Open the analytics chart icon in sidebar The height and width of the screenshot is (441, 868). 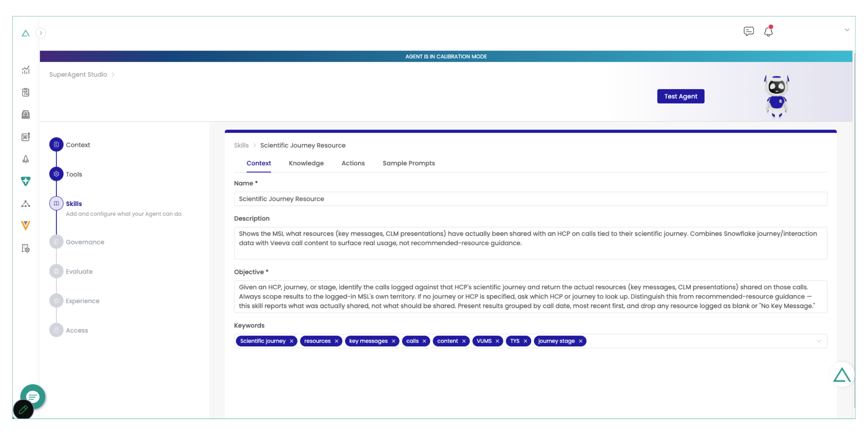click(x=26, y=70)
